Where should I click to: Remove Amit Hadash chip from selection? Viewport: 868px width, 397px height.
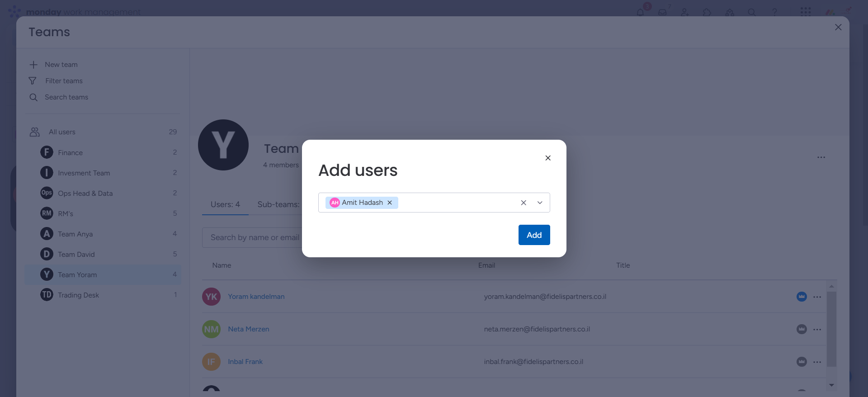point(390,203)
